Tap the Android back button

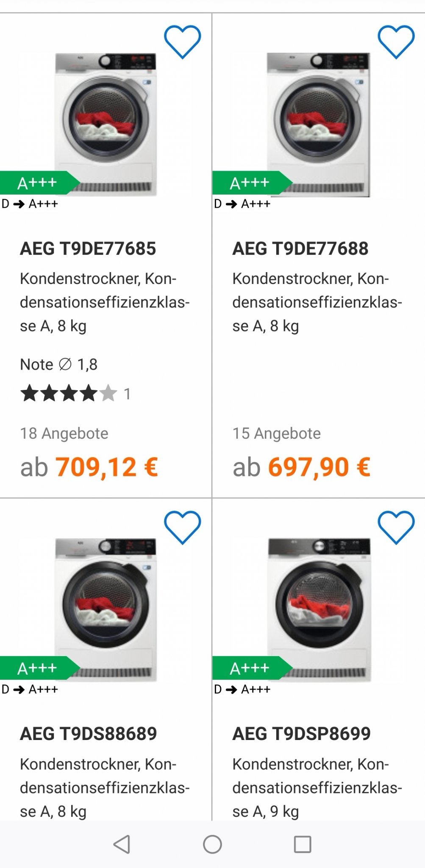122,844
